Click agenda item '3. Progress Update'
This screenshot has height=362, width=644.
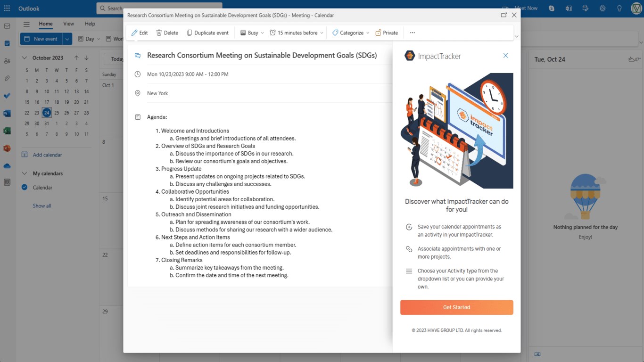(x=179, y=169)
